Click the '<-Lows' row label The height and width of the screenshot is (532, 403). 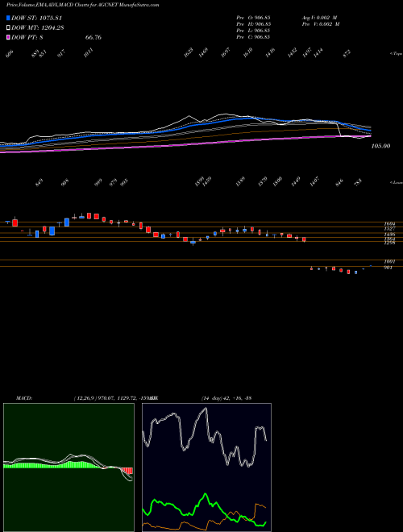click(396, 182)
